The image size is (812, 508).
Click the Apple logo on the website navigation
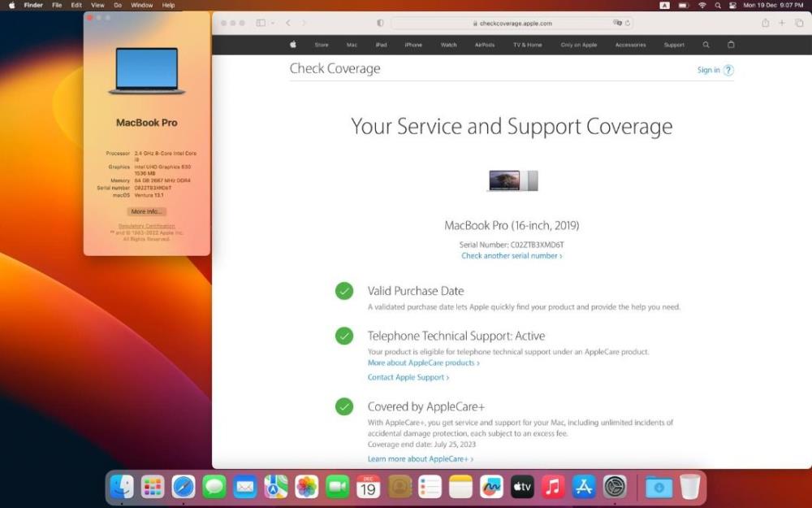[x=292, y=45]
